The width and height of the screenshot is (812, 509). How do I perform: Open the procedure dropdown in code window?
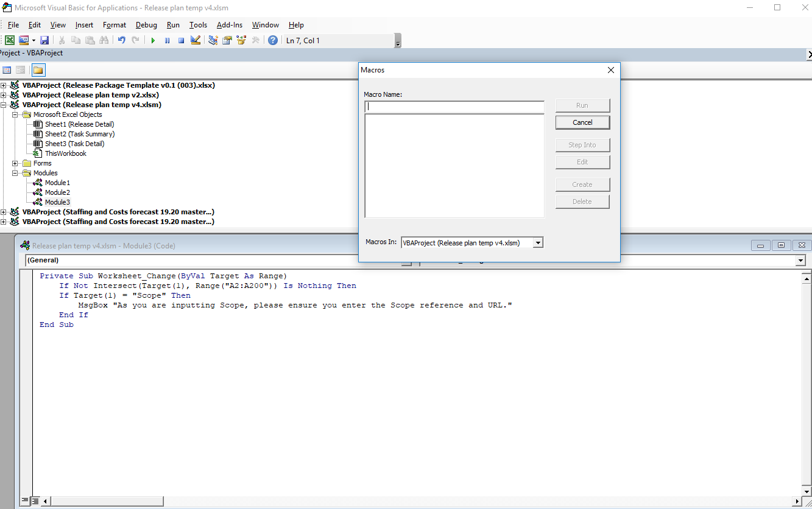(x=800, y=261)
